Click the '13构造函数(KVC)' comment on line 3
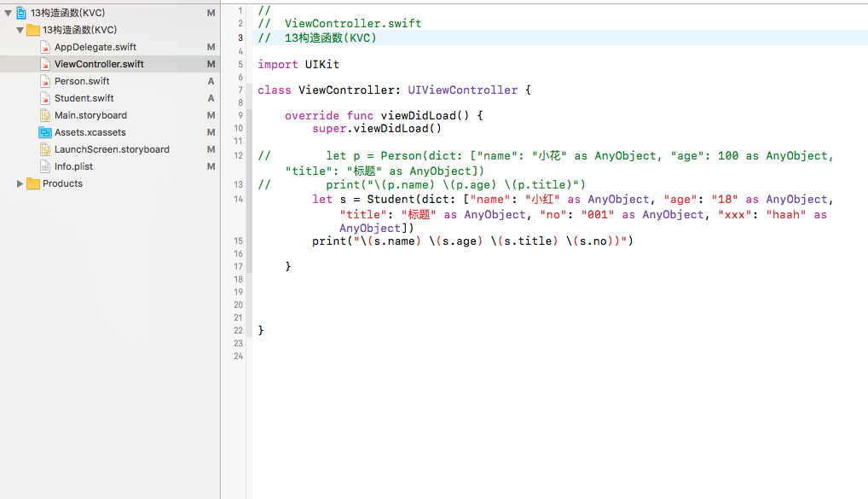 (317, 38)
